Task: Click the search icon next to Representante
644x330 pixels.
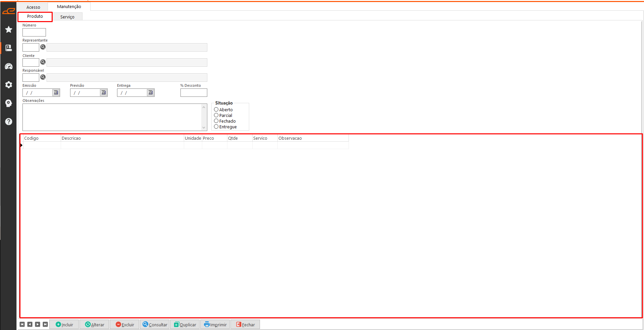Action: pos(43,47)
